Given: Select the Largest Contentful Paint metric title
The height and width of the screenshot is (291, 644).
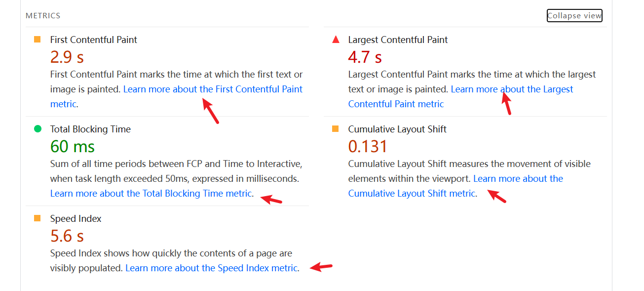Looking at the screenshot, I should click(x=398, y=40).
